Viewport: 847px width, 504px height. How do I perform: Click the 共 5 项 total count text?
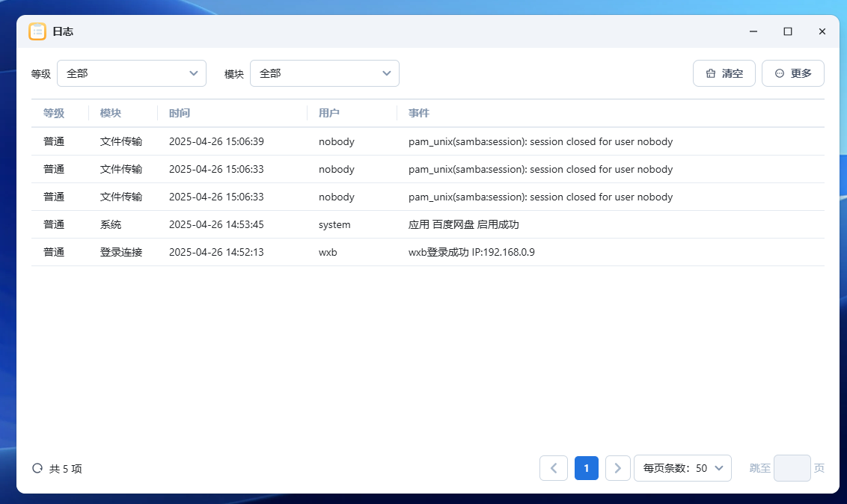pos(65,469)
